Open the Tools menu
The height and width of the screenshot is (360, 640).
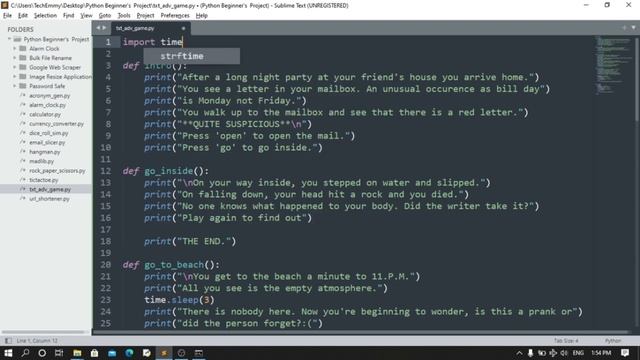click(x=124, y=16)
